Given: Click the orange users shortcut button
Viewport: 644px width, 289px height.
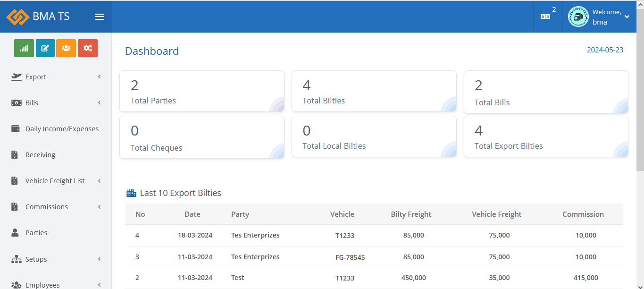Looking at the screenshot, I should (66, 48).
